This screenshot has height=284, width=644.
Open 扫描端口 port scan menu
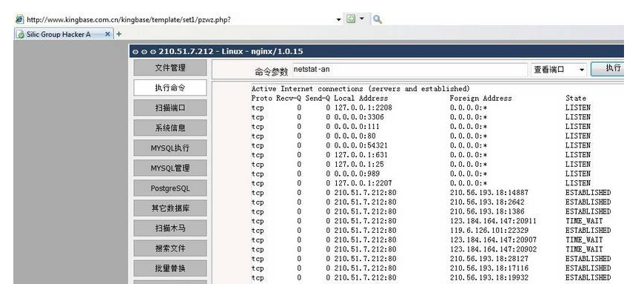tap(170, 108)
